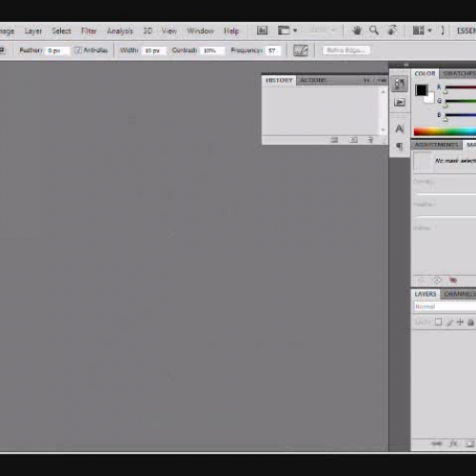Click the R red color slider
Viewport: 476px width, 476px height.
tap(461, 88)
